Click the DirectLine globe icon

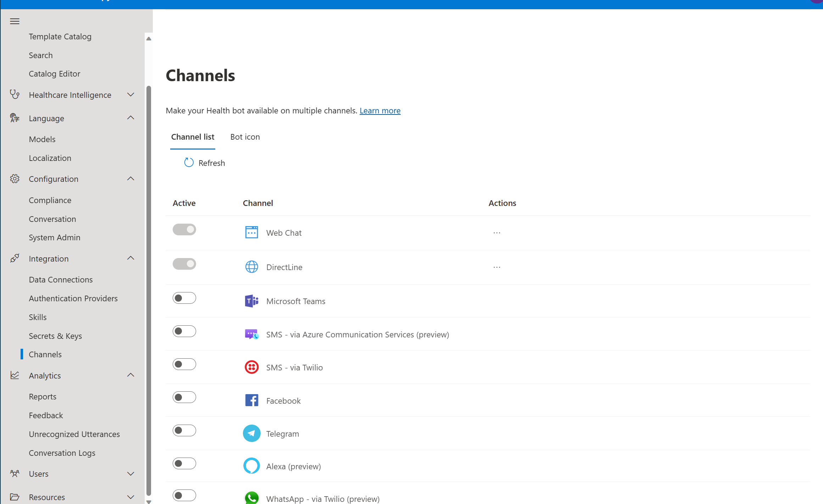251,267
